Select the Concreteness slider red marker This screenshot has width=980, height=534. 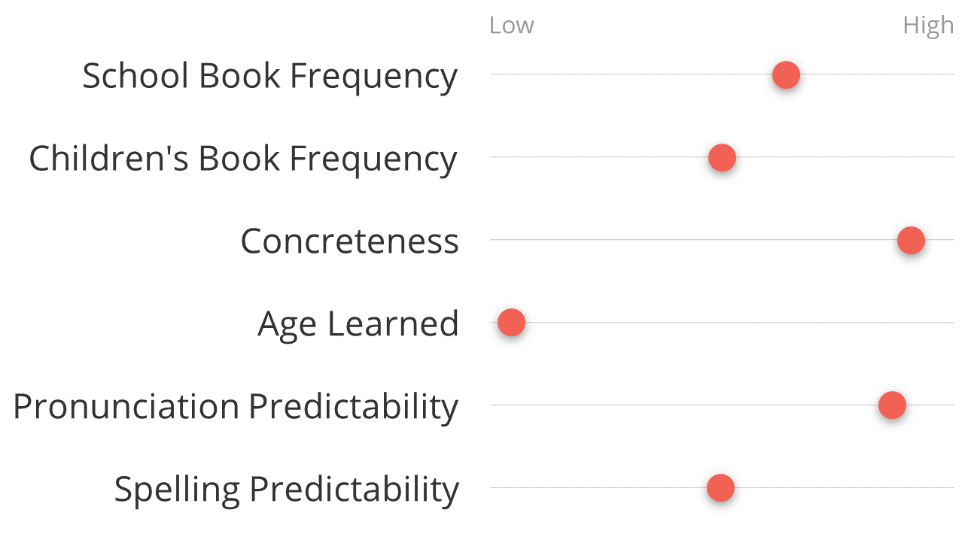[x=911, y=241]
